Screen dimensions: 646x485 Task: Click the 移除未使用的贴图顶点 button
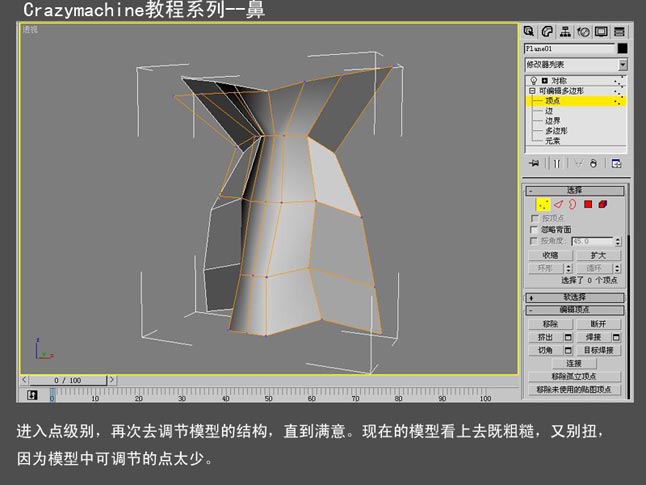pos(574,389)
